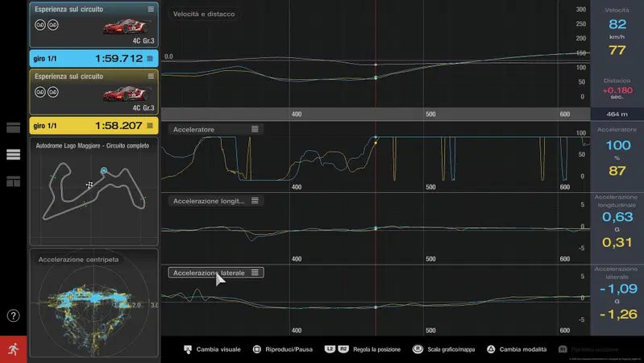Open the Acceleratore graph menu
The width and height of the screenshot is (644, 363).
pos(255,129)
